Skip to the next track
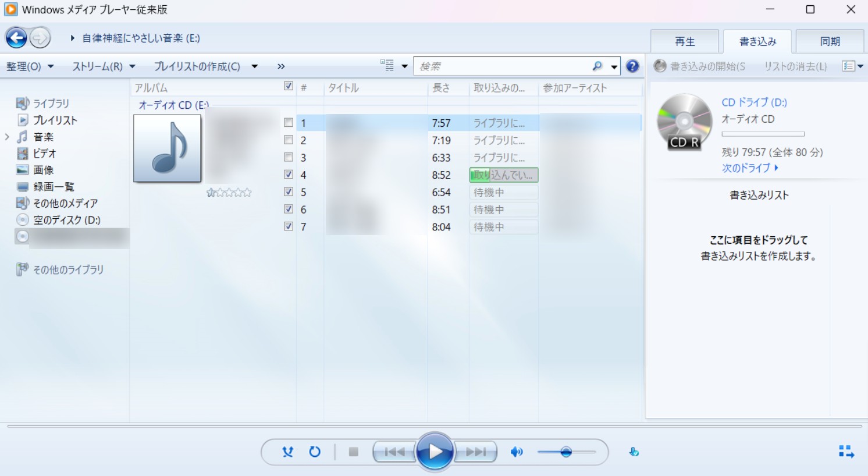 tap(475, 452)
